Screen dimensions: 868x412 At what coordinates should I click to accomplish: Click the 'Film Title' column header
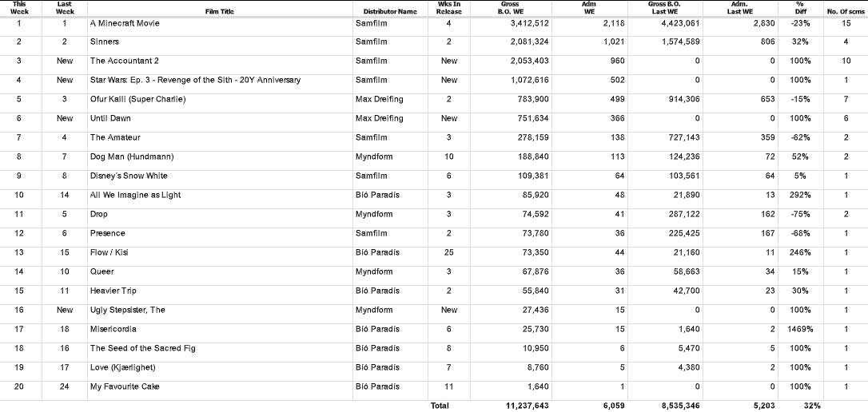pos(219,11)
